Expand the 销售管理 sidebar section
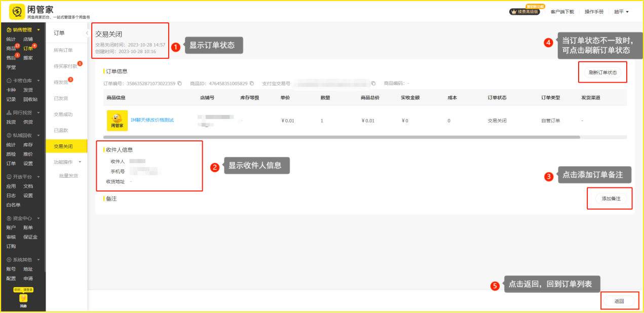Image resolution: width=644 pixels, height=313 pixels. point(23,30)
